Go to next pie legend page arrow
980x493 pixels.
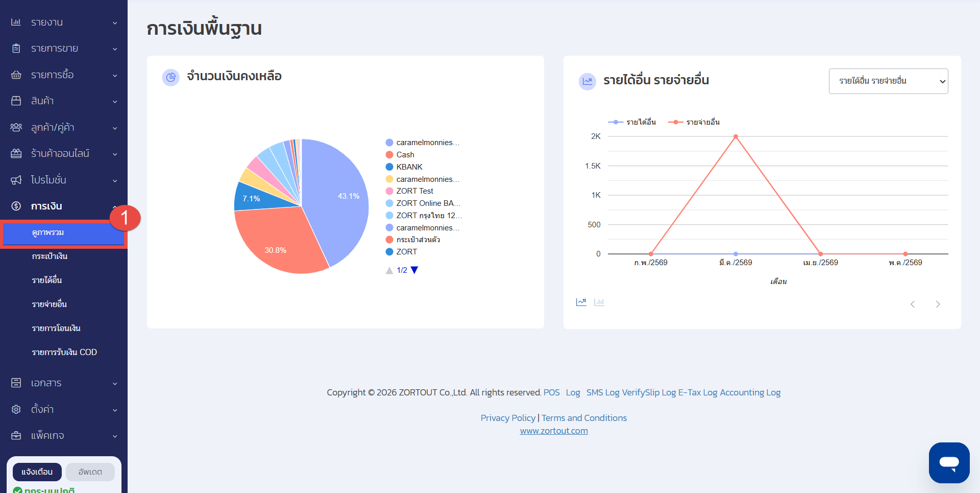pos(414,270)
